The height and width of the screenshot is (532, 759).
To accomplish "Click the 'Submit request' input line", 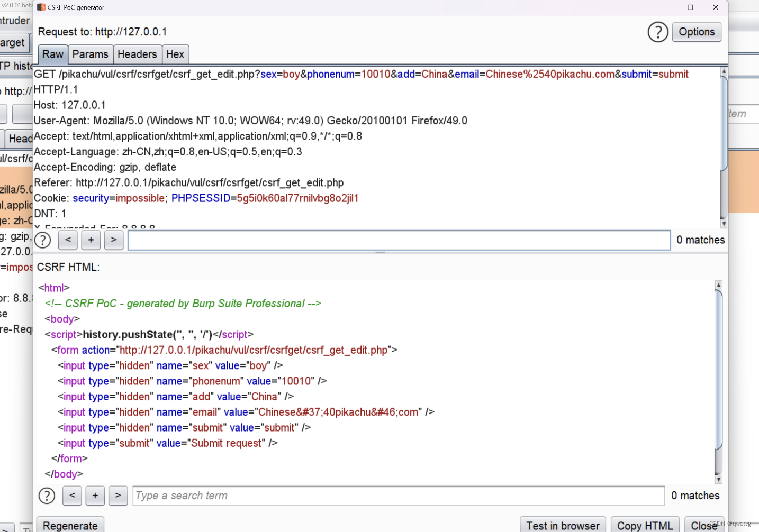I will point(168,443).
